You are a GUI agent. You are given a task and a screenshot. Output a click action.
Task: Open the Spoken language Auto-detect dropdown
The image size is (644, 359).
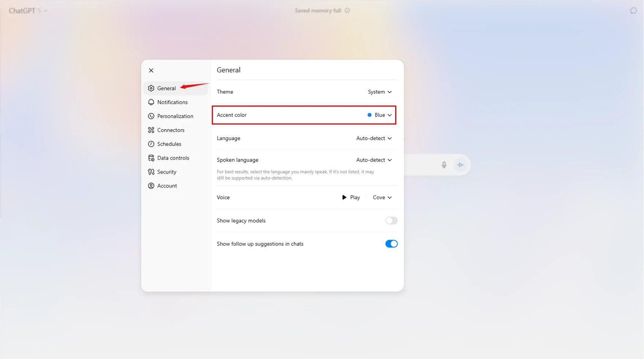coord(374,160)
